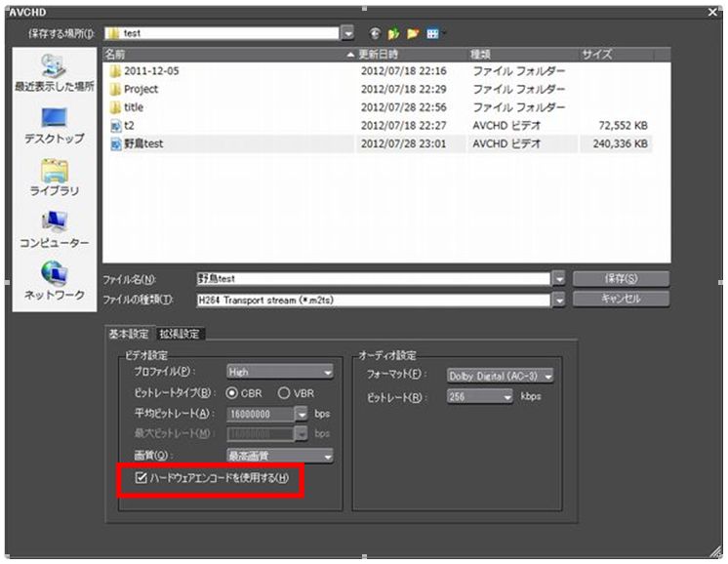The image size is (728, 564).
Task: Select the Project folder
Action: point(134,89)
